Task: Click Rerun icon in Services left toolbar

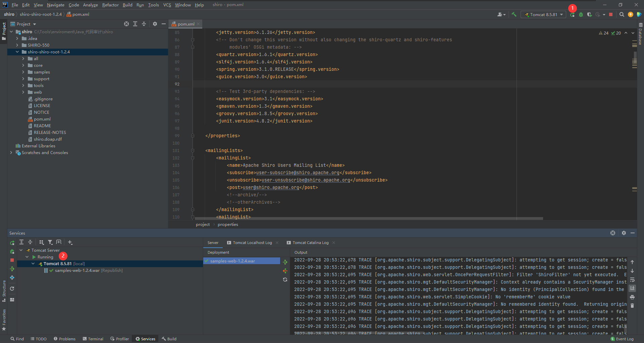Action: [12, 243]
